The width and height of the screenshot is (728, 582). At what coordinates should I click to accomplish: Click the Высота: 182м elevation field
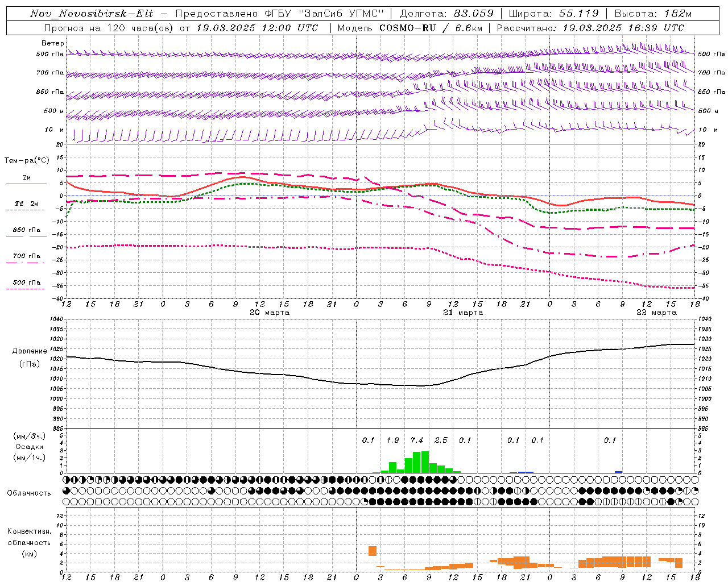[x=653, y=14]
